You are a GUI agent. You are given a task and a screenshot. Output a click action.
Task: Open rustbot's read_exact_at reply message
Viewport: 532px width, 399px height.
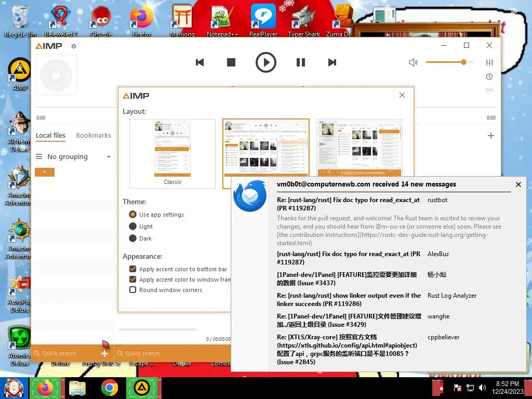tap(348, 204)
